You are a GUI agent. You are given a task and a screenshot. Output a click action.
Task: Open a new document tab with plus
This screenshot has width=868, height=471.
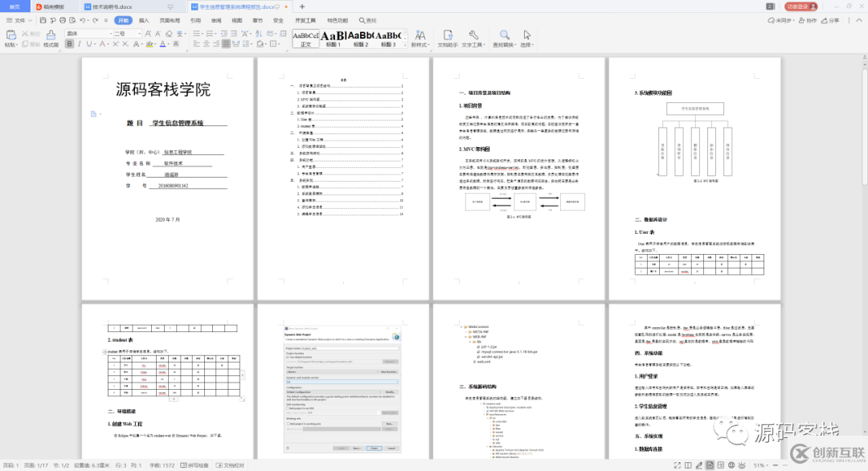[302, 6]
